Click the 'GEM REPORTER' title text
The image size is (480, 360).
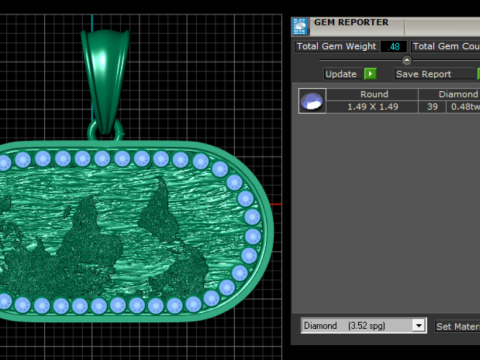pyautogui.click(x=351, y=22)
